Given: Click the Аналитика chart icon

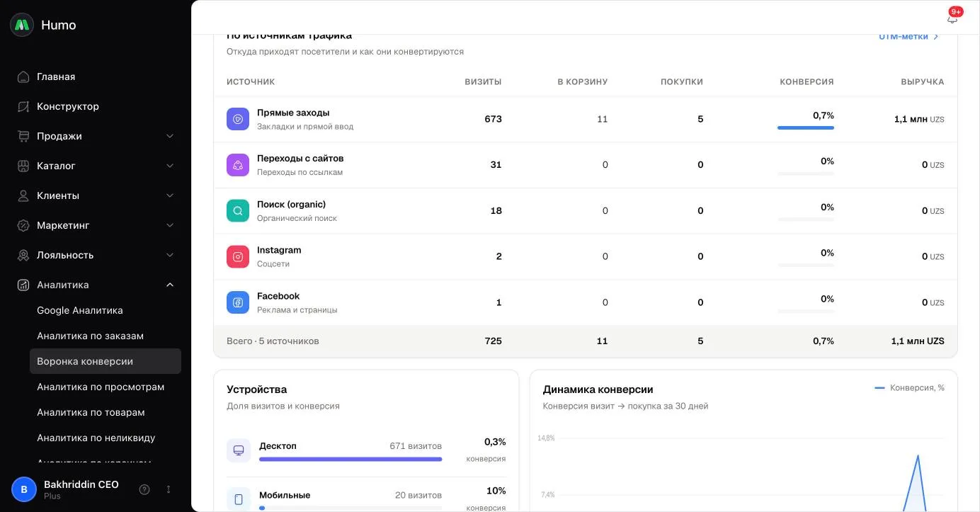Looking at the screenshot, I should pyautogui.click(x=23, y=285).
